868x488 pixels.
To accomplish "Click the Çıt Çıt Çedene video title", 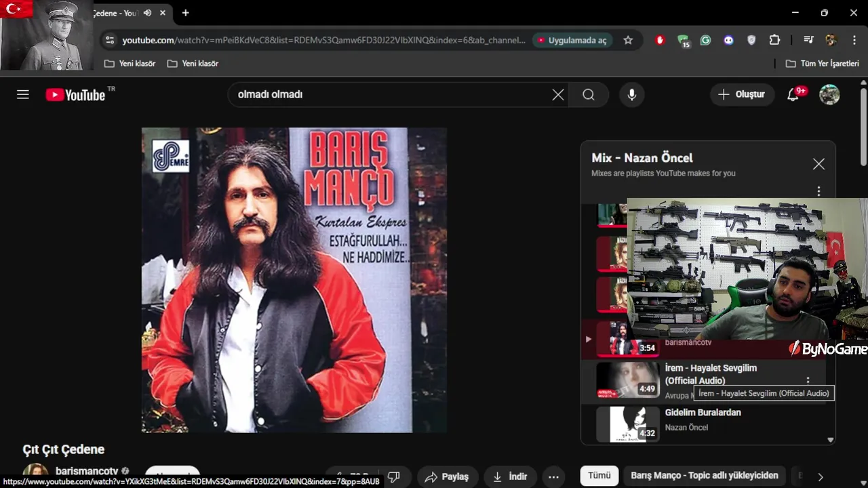I will click(64, 449).
